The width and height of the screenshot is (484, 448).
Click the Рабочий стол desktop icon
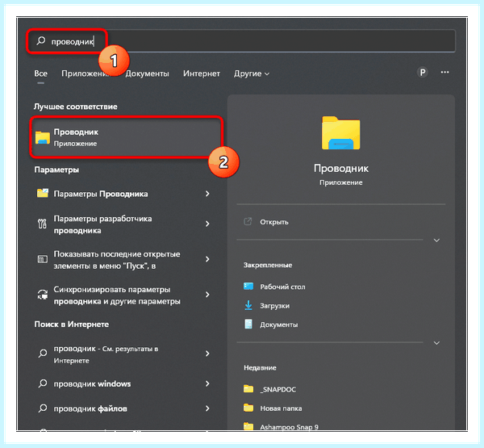point(248,286)
